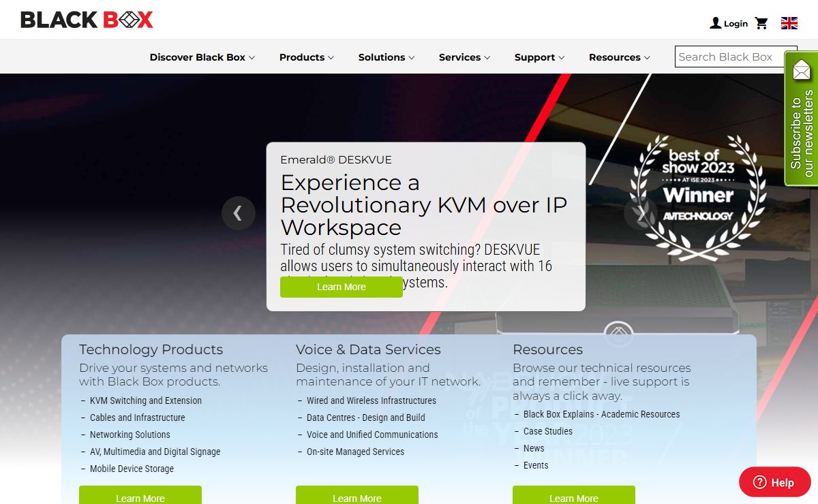
Task: Open Data Centres - Design and Build link
Action: point(366,418)
